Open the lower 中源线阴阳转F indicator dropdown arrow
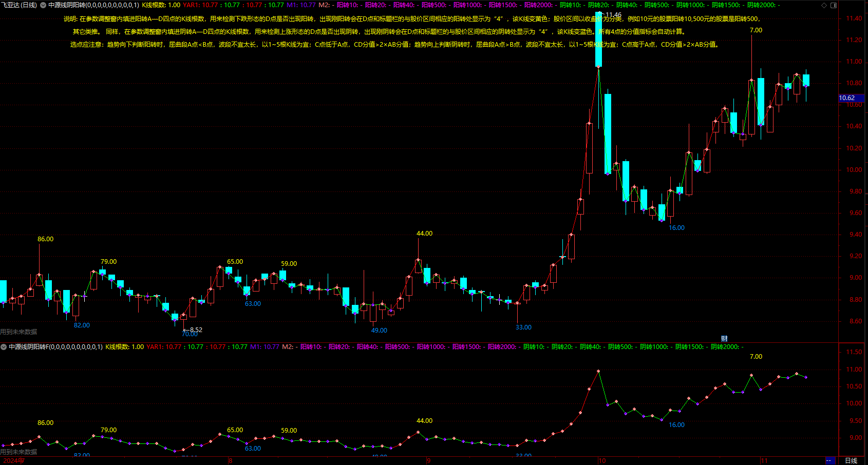 (4, 347)
